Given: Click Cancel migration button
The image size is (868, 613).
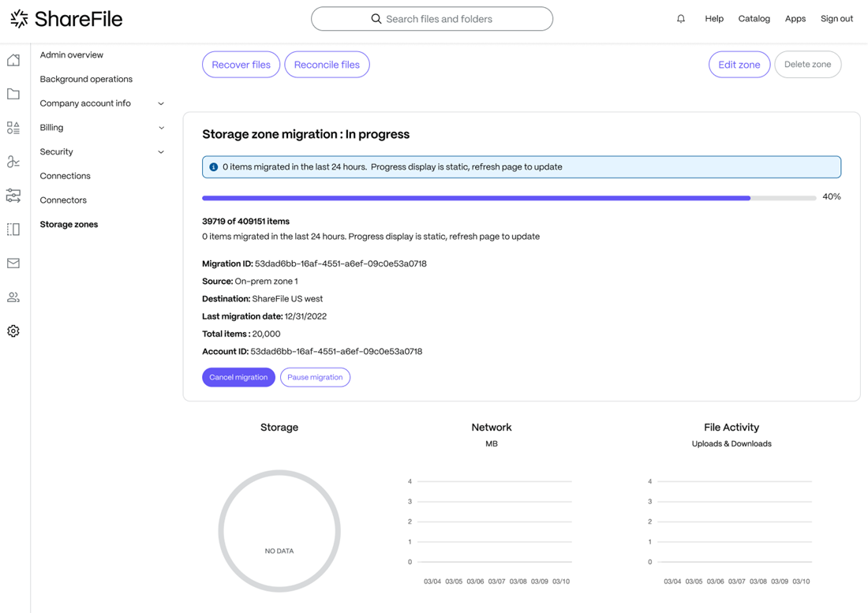Looking at the screenshot, I should click(238, 377).
